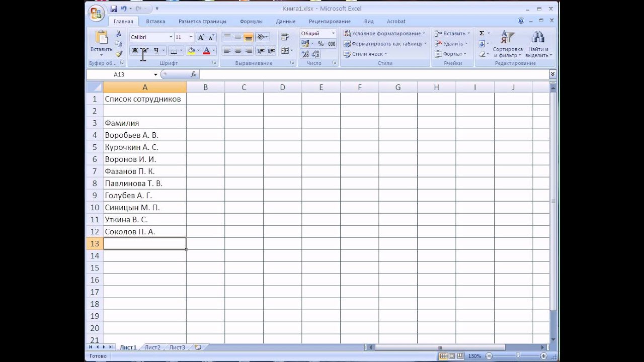This screenshot has width=644, height=362.
Task: Expand the formula bar chevron
Action: [x=552, y=74]
